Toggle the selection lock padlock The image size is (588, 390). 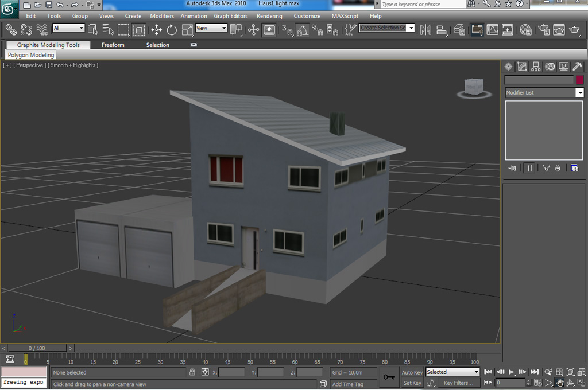[192, 372]
